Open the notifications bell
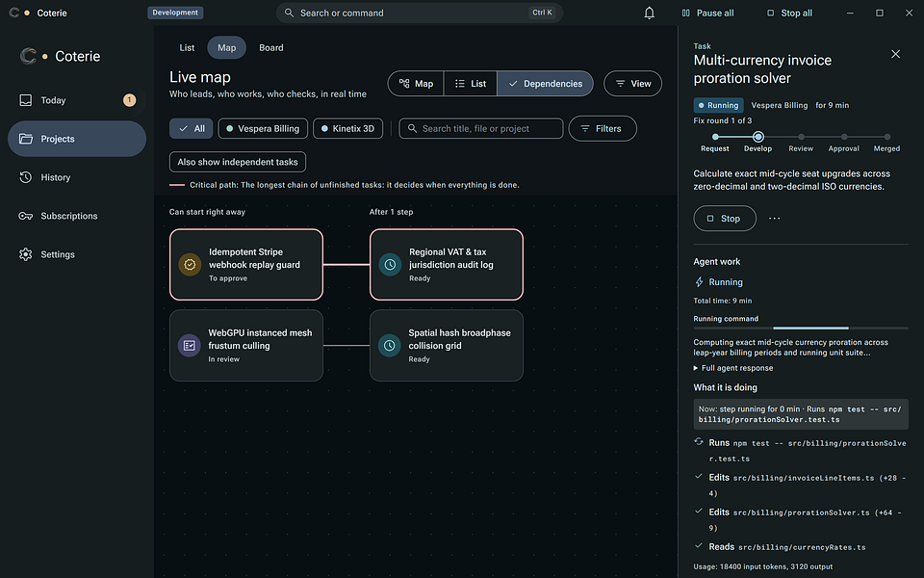 click(x=649, y=13)
